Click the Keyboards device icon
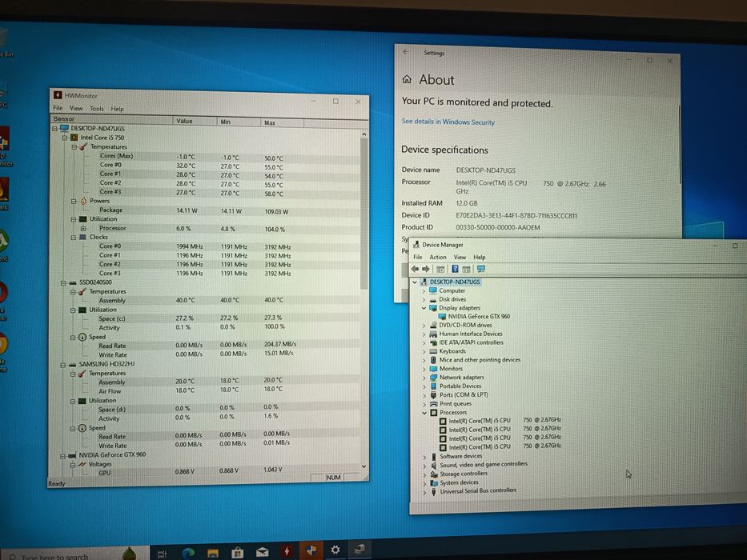Image resolution: width=747 pixels, height=560 pixels. pyautogui.click(x=433, y=351)
